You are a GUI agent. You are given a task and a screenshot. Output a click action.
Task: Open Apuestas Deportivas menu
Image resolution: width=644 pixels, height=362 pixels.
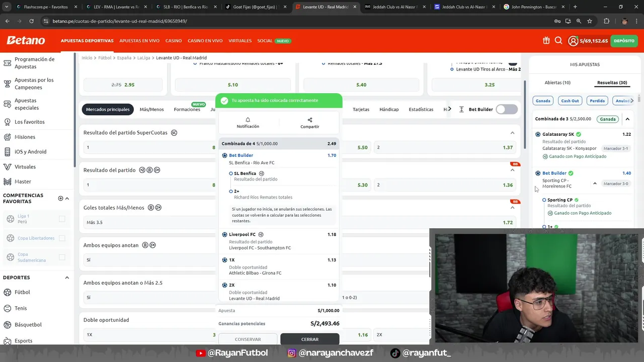click(87, 41)
